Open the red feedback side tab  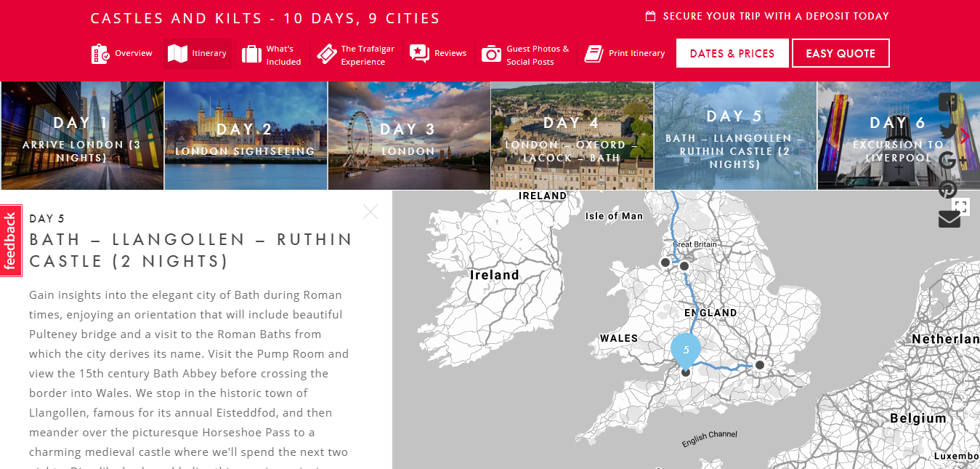[10, 241]
